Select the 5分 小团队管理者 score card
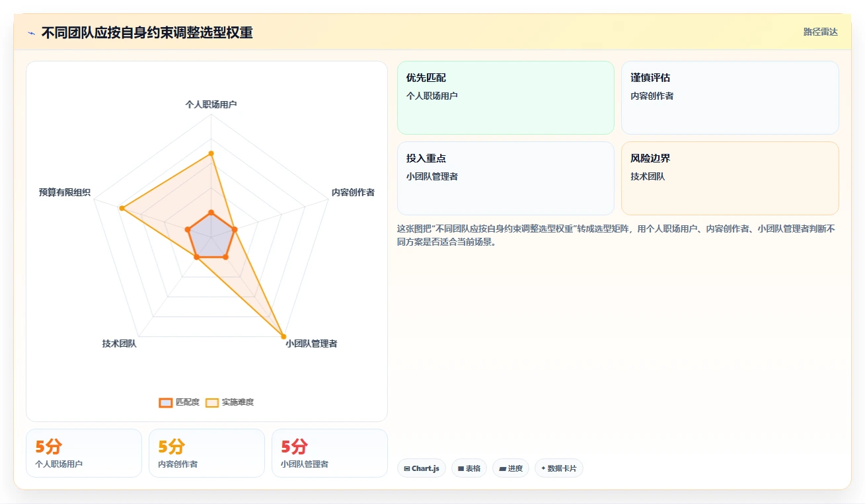 pos(330,453)
